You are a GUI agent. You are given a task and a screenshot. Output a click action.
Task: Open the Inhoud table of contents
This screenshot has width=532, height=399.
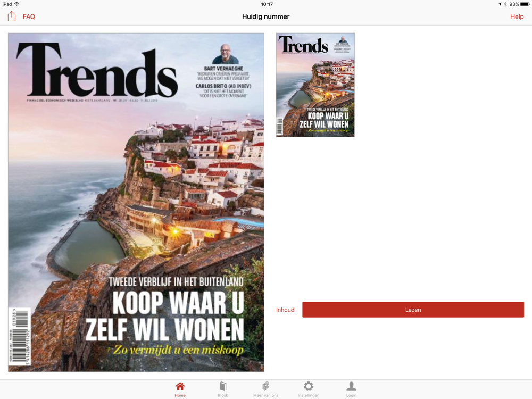285,310
